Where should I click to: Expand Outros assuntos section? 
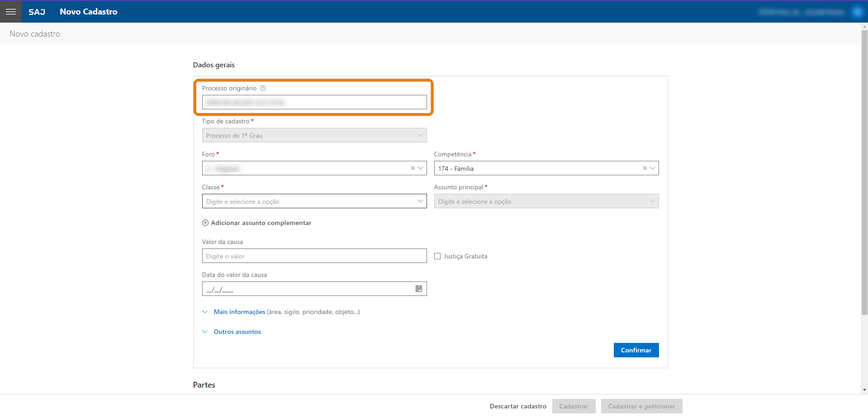pos(237,332)
